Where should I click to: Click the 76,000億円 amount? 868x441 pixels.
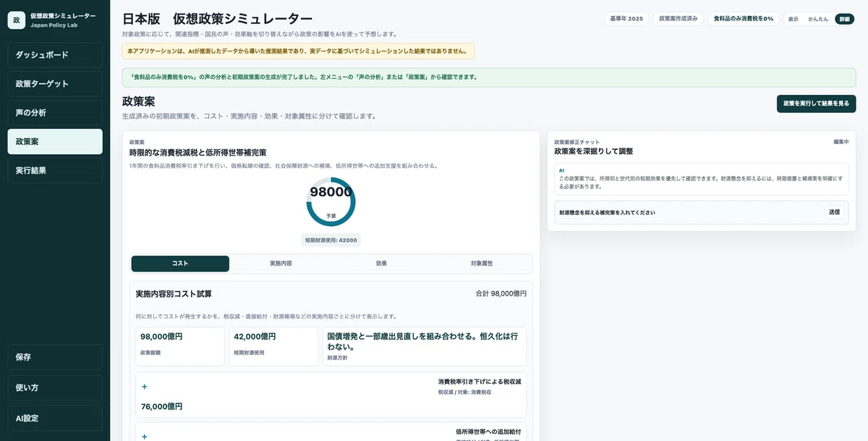[x=162, y=407]
